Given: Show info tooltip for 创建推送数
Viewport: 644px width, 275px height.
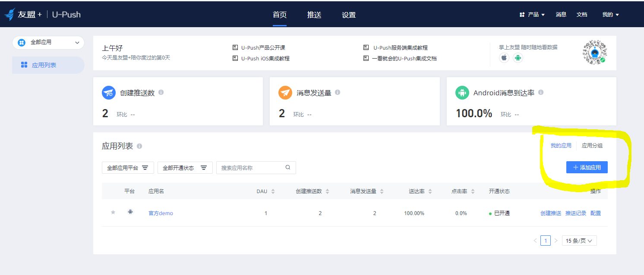Looking at the screenshot, I should tap(161, 92).
